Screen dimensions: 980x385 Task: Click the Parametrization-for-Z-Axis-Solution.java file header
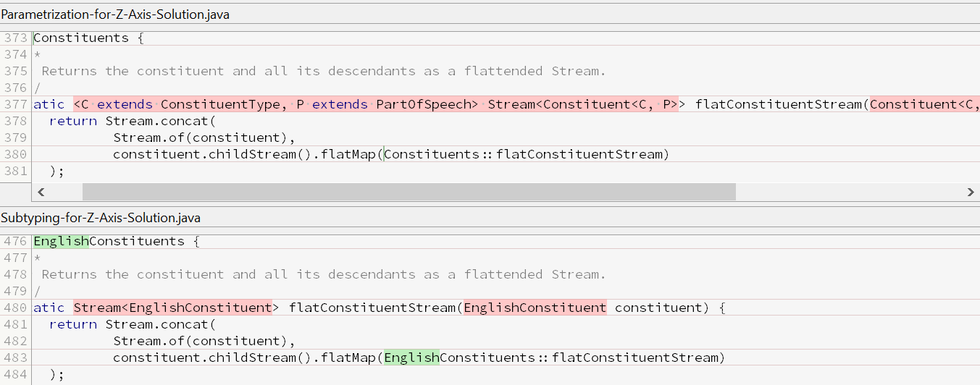click(x=115, y=14)
